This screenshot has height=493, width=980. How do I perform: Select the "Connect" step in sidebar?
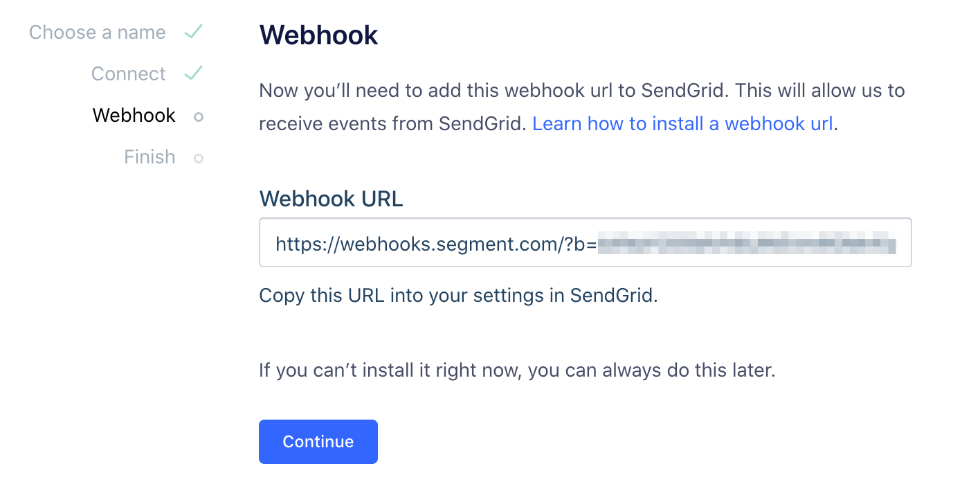[128, 73]
